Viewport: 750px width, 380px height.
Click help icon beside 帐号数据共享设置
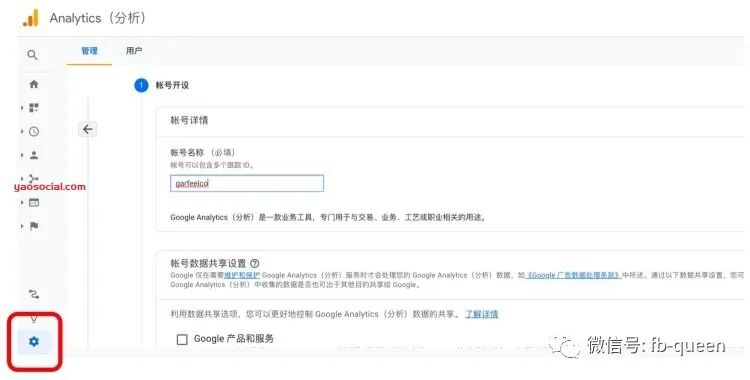(254, 263)
